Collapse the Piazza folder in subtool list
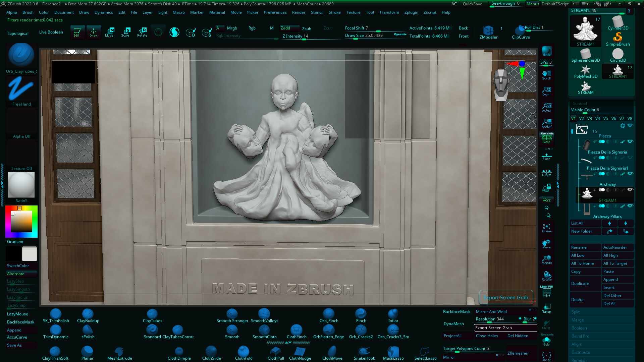Viewport: 644px width, 362px height. tap(581, 129)
